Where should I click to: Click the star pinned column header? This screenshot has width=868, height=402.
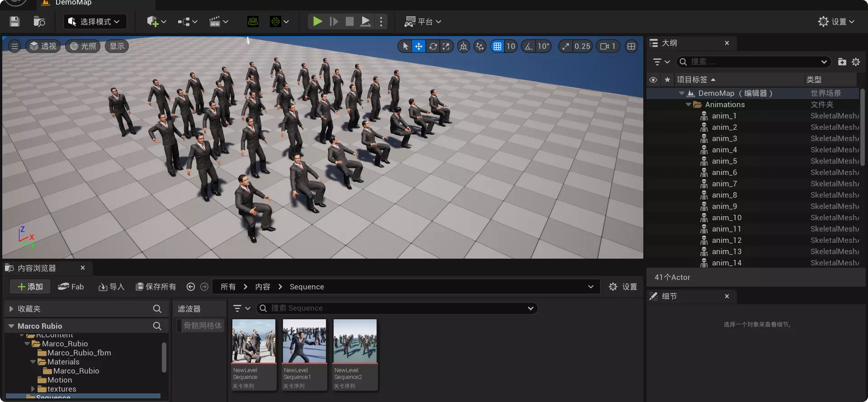point(667,80)
